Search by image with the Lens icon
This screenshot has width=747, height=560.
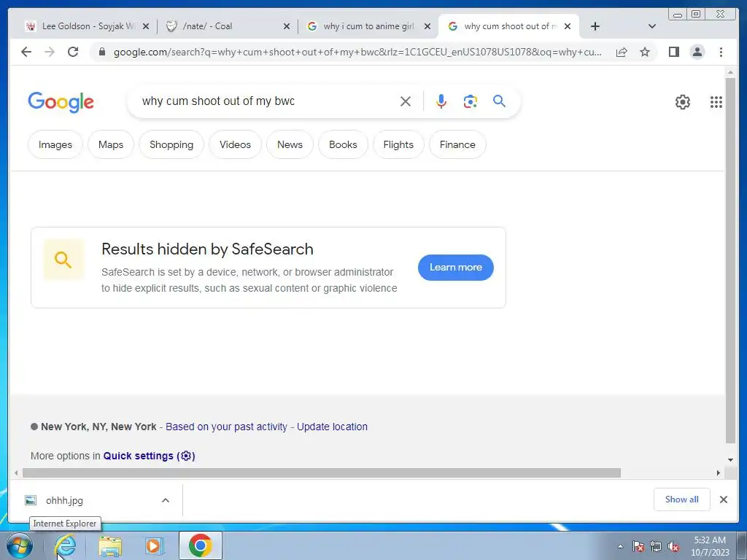pyautogui.click(x=471, y=101)
